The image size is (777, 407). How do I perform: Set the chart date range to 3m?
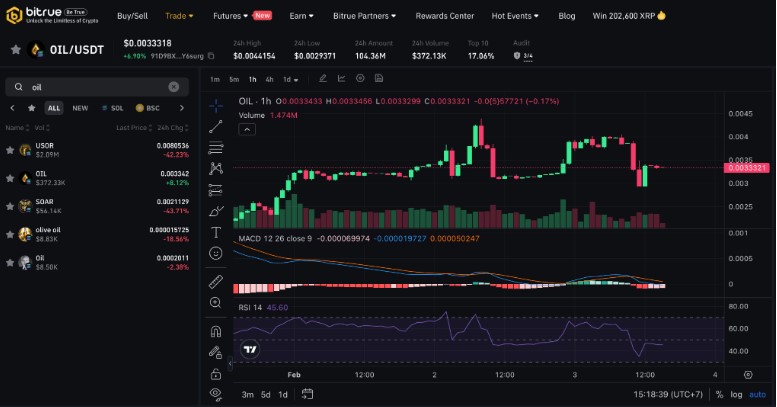coord(247,395)
